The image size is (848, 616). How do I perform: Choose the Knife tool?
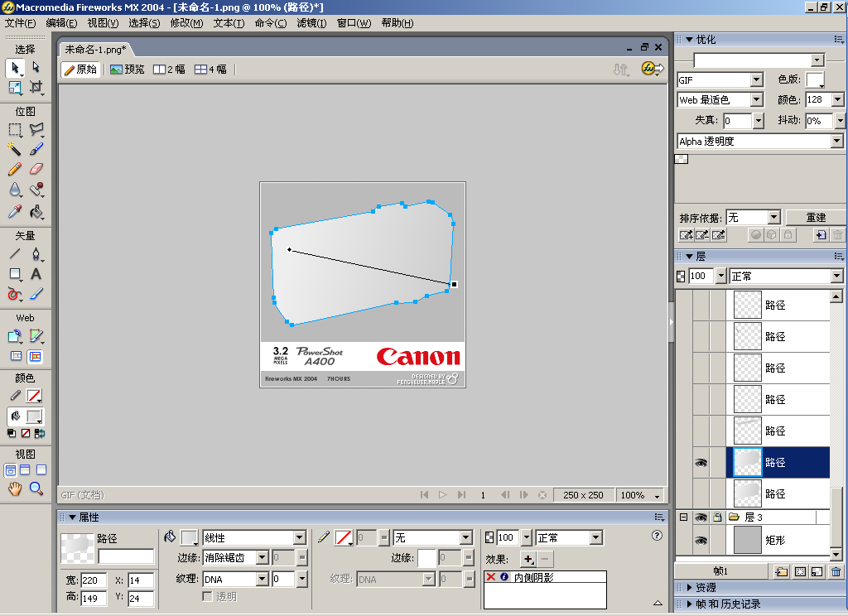click(x=36, y=294)
